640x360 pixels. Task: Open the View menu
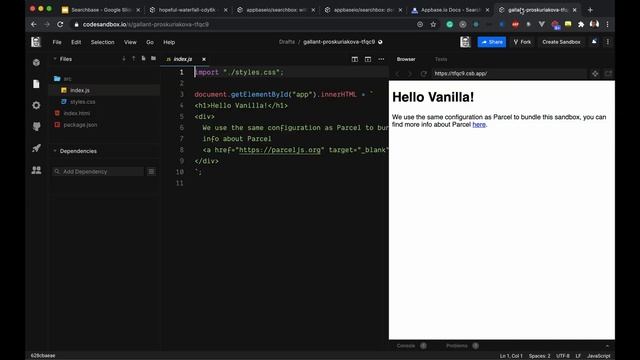130,42
